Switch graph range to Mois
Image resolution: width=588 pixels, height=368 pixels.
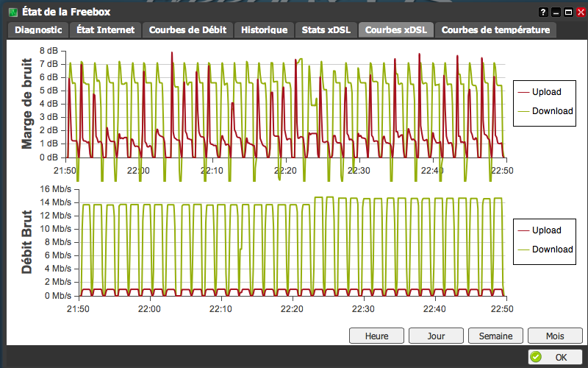555,336
